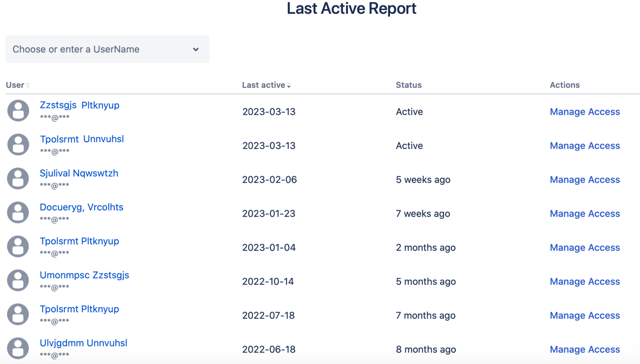Sort the table by User column
This screenshot has height=364, width=640.
(x=17, y=85)
